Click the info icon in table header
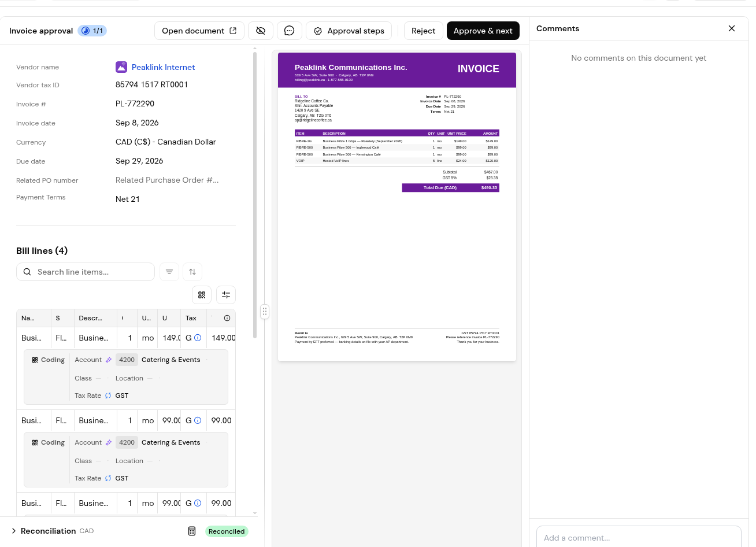The image size is (756, 547). tap(227, 318)
